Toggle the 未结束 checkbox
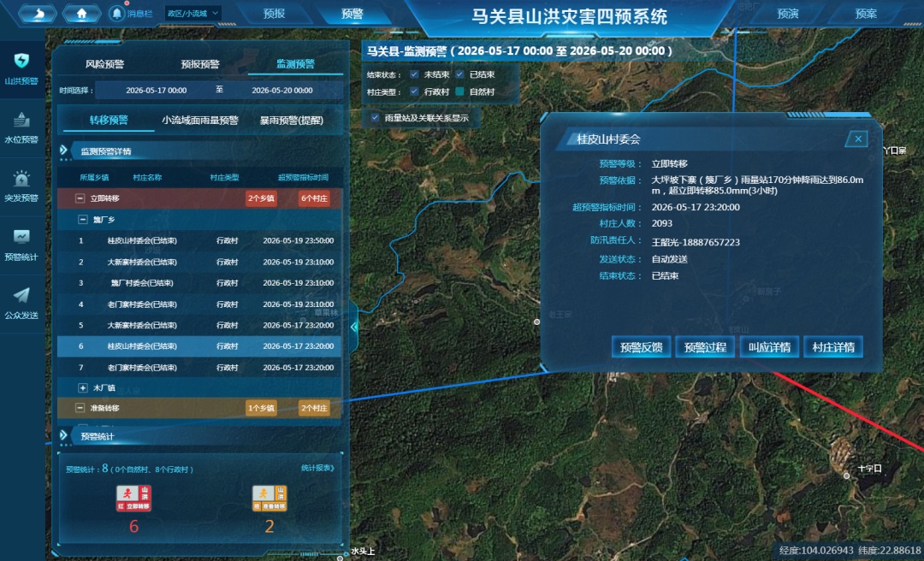The width and height of the screenshot is (924, 561). 414,74
